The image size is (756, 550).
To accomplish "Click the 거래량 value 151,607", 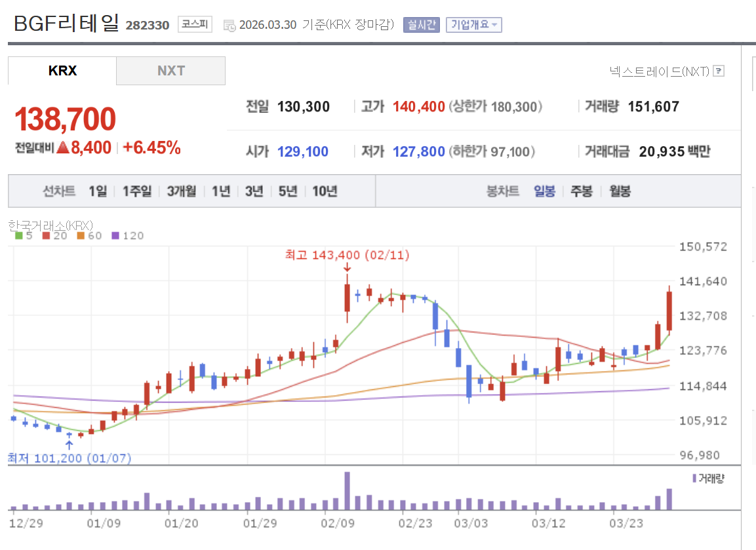I will coord(653,107).
